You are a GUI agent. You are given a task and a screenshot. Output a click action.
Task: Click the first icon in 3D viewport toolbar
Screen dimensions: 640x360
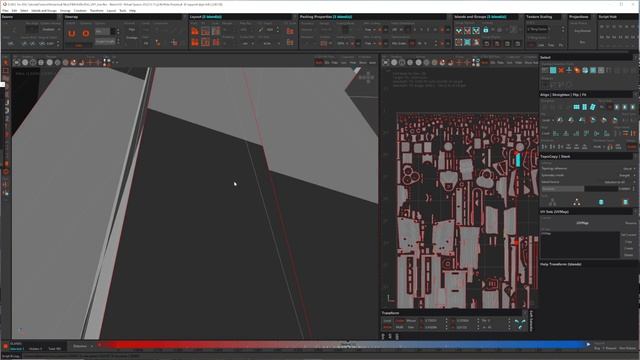point(17,62)
